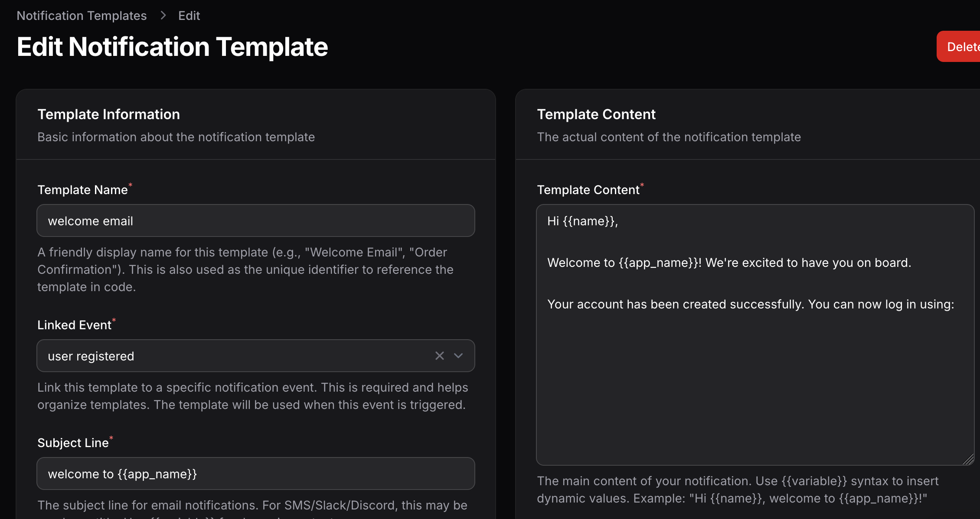This screenshot has width=980, height=519.
Task: Click the Subject Line field label
Action: pyautogui.click(x=73, y=443)
